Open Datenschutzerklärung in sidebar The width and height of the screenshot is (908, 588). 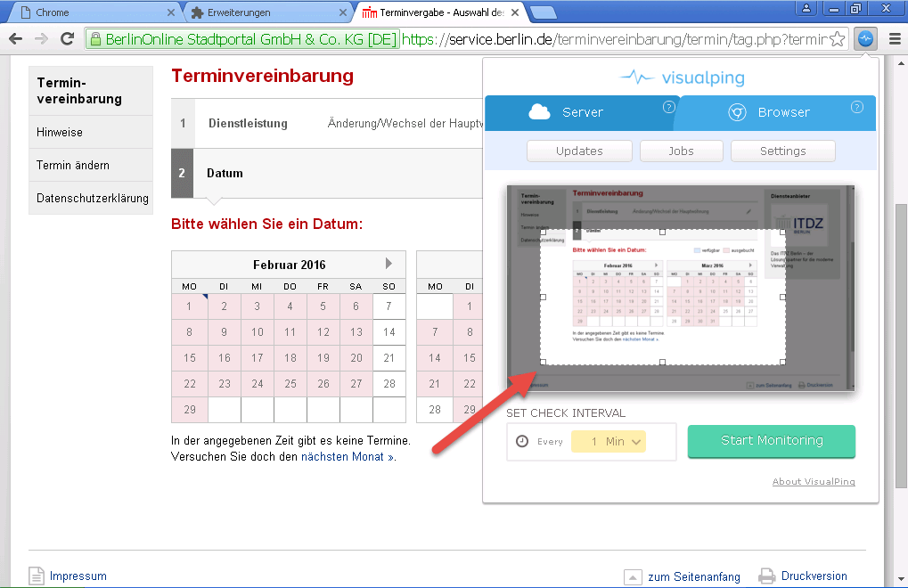click(90, 198)
